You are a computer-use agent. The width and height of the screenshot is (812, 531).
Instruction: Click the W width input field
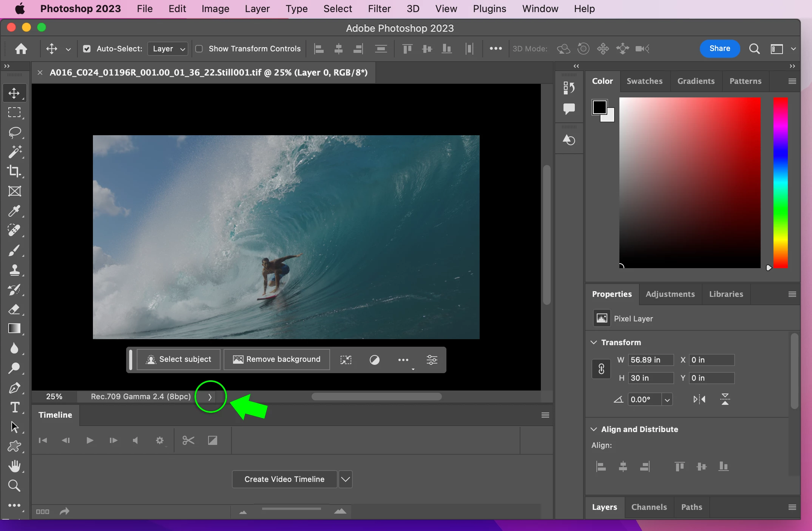650,360
